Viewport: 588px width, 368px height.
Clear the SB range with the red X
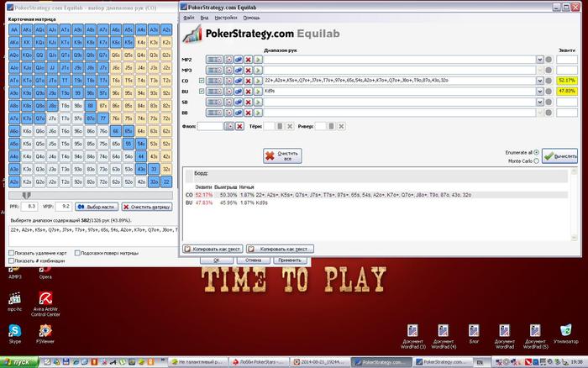(x=248, y=102)
